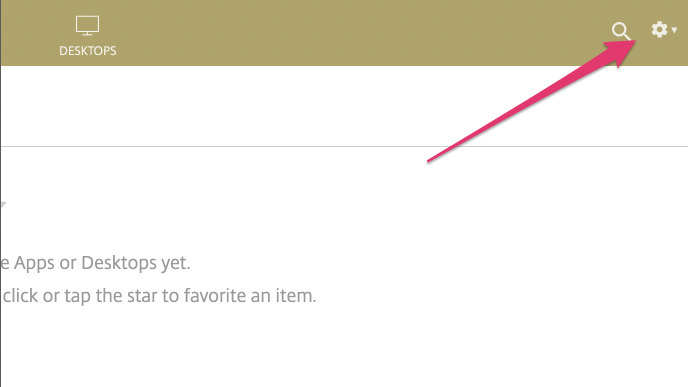Image resolution: width=688 pixels, height=387 pixels.
Task: Select the monitor icon above DESKTOPS
Action: (x=87, y=25)
